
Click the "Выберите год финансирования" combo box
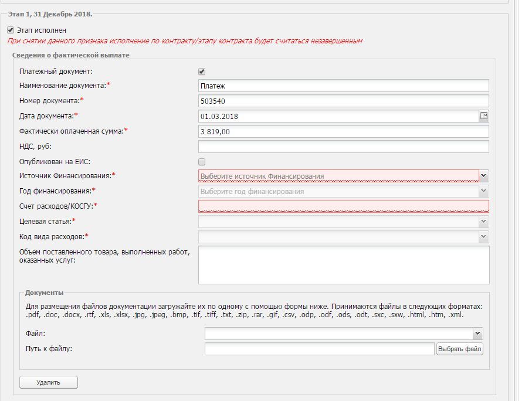pyautogui.click(x=338, y=191)
